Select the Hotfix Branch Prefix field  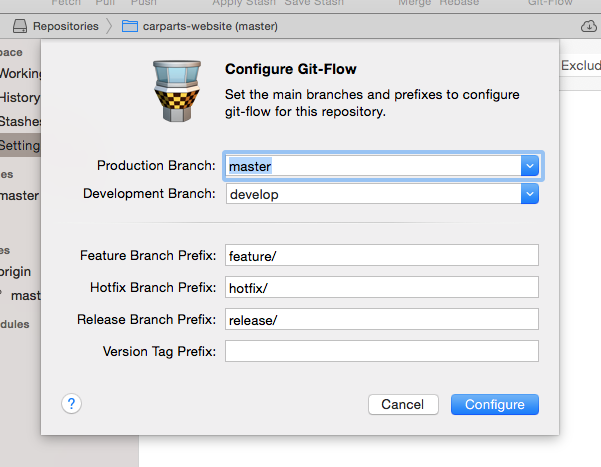[382, 288]
